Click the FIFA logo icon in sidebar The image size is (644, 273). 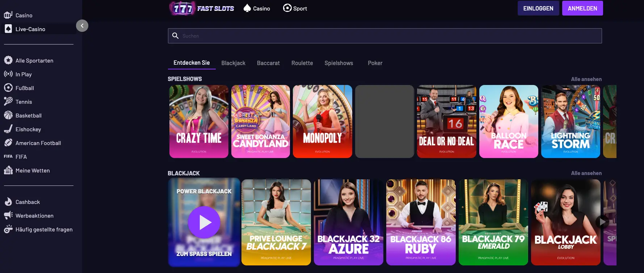coord(8,157)
